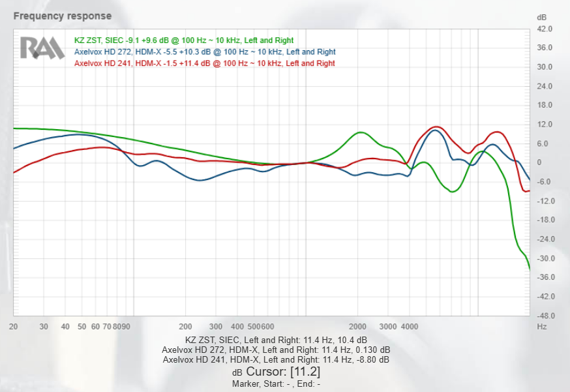Click the -24.0 dB axis label
The height and width of the screenshot is (392, 570).
[546, 239]
